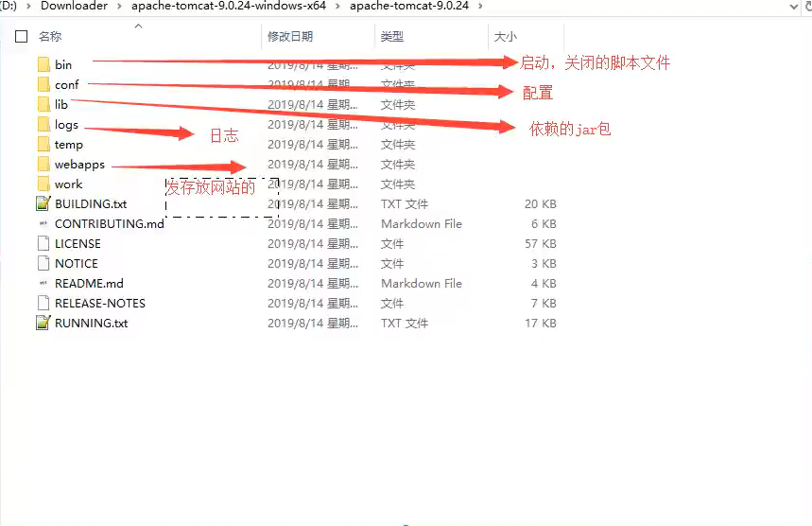Sort by the 大小 column header

506,36
